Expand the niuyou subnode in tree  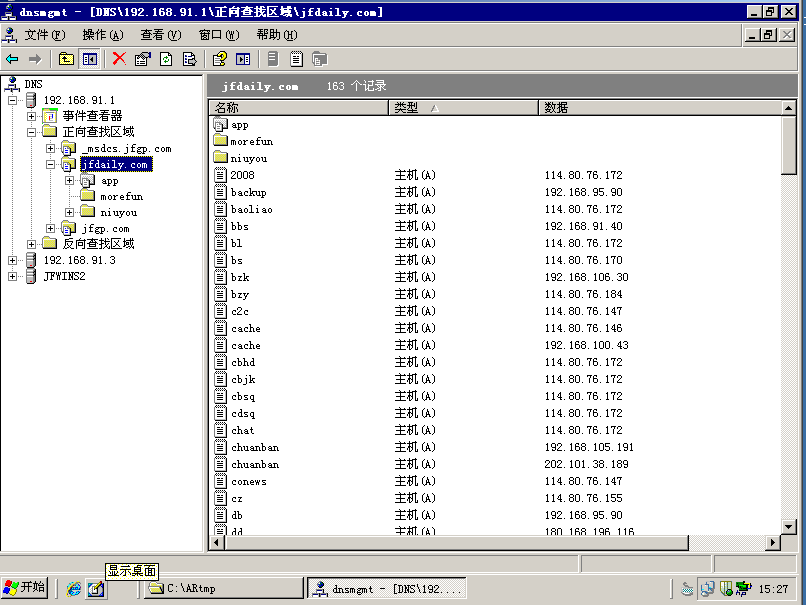tap(69, 212)
